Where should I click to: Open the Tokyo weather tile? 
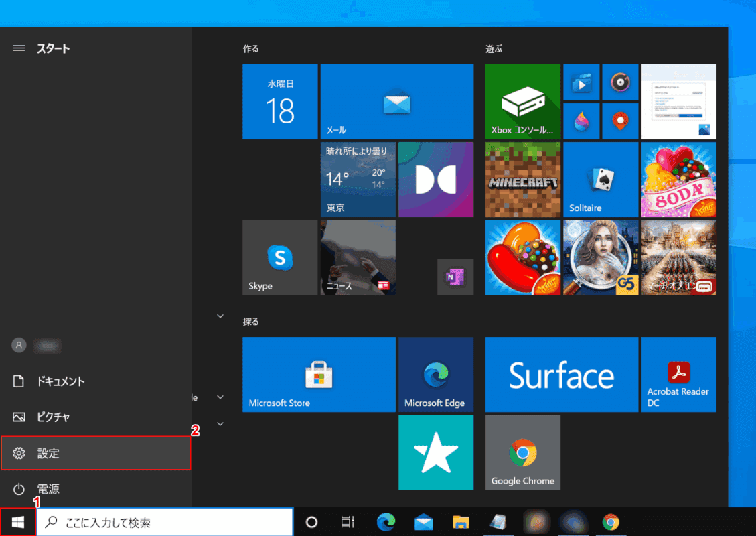point(358,180)
